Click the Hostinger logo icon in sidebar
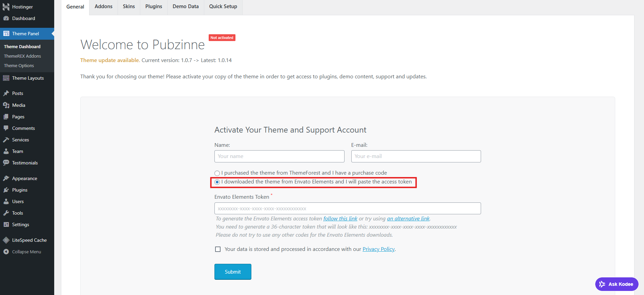Image resolution: width=644 pixels, height=295 pixels. [6, 7]
